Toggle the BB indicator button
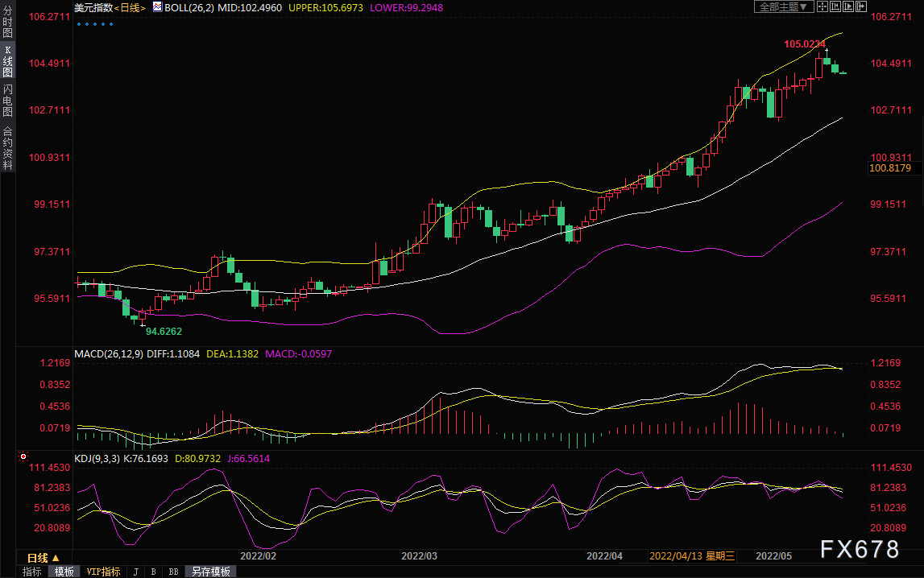The width and height of the screenshot is (924, 578). [x=172, y=572]
